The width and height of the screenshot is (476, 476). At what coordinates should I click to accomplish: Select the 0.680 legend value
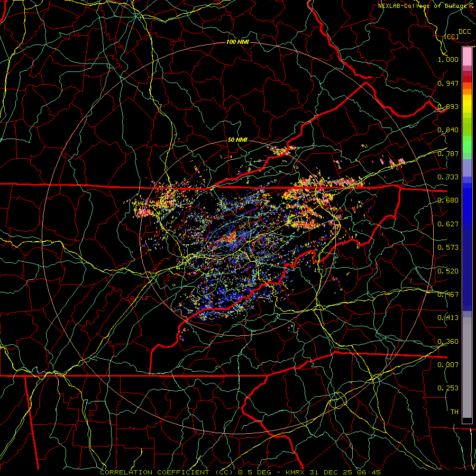pyautogui.click(x=448, y=200)
